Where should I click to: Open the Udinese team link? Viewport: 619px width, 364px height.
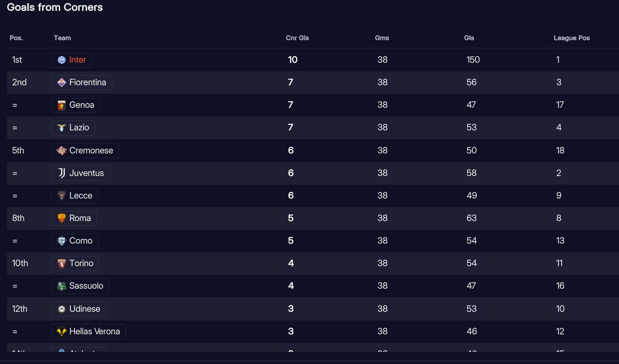pyautogui.click(x=84, y=309)
